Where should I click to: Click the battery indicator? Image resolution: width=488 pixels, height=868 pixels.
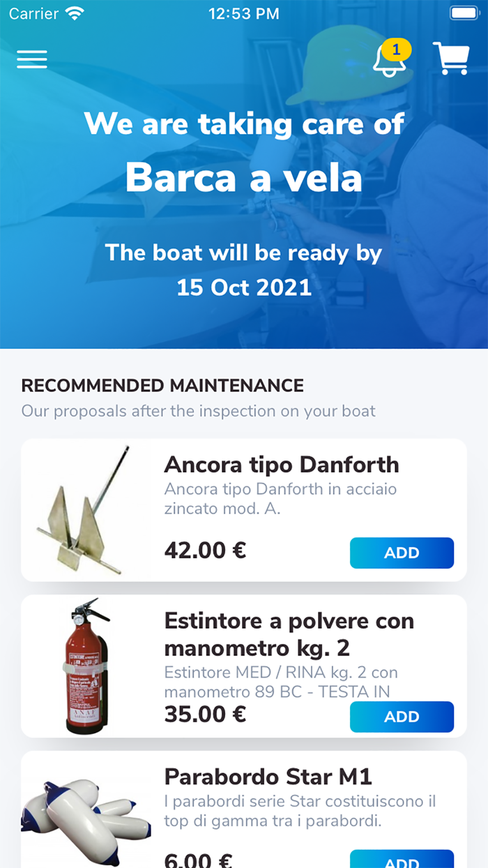pyautogui.click(x=462, y=13)
